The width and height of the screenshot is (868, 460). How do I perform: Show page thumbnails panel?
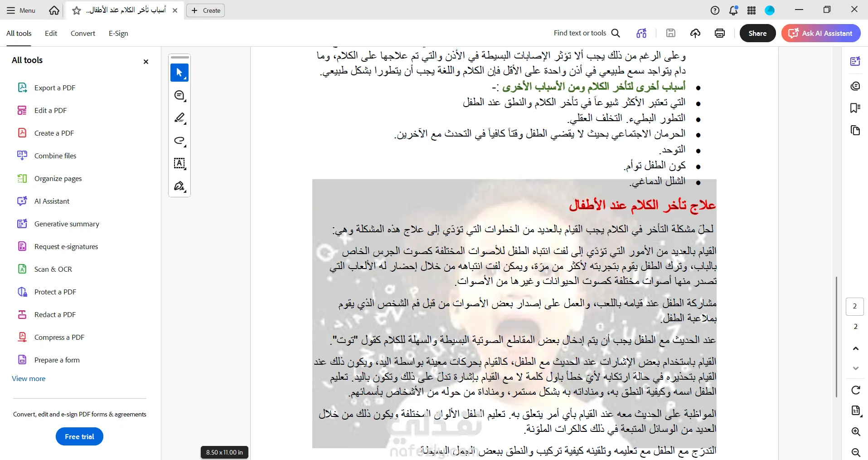(855, 131)
